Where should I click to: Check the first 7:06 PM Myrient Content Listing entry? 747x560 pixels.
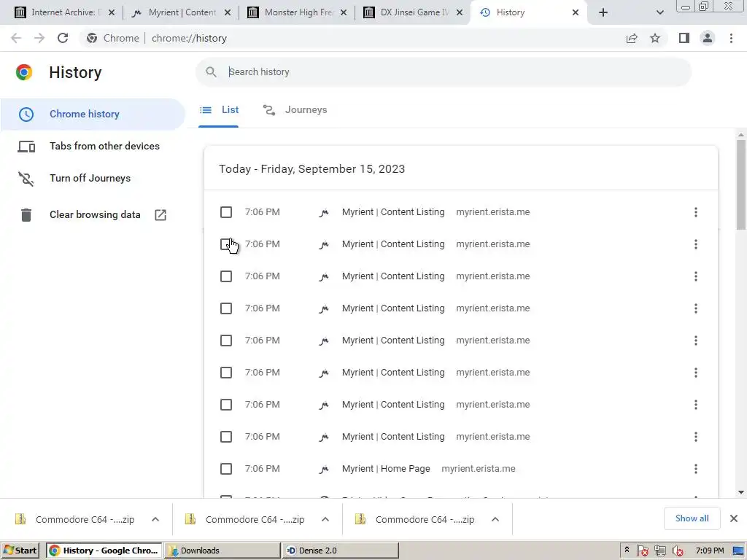click(x=226, y=212)
